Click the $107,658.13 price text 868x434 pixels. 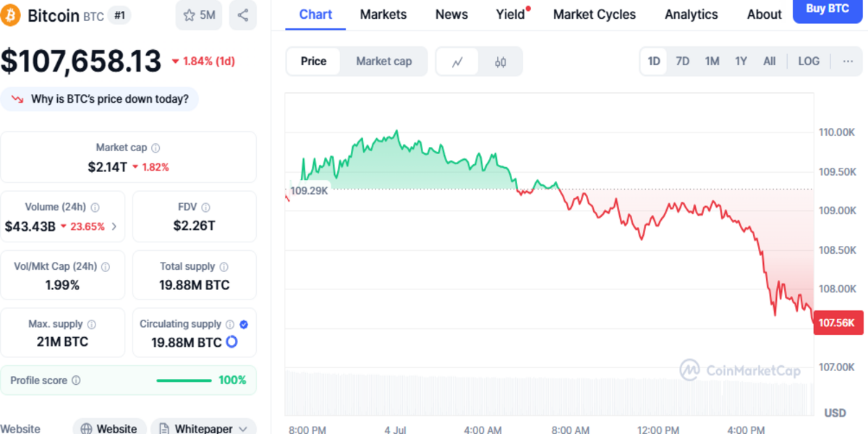coord(80,61)
